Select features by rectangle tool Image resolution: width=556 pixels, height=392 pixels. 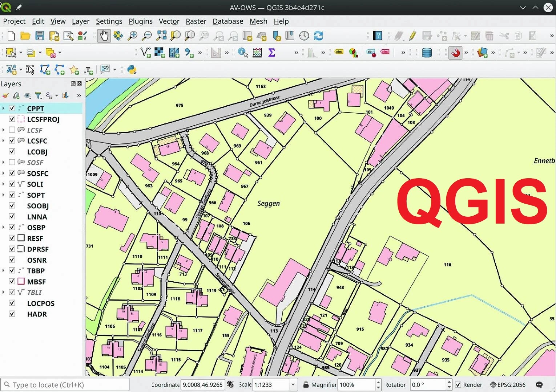click(11, 53)
